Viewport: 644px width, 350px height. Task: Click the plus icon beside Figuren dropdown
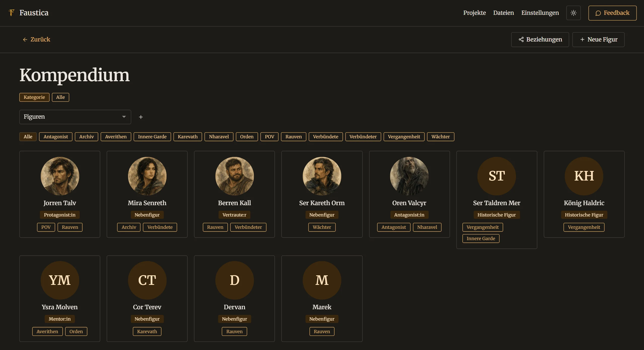(141, 117)
